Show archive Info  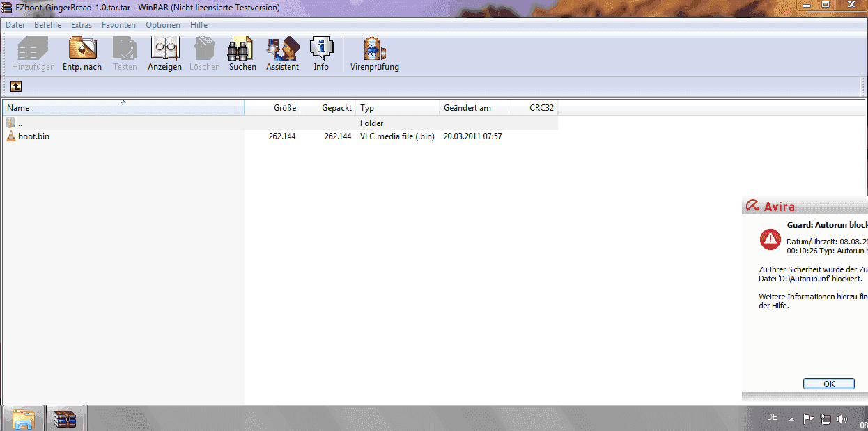pos(321,54)
